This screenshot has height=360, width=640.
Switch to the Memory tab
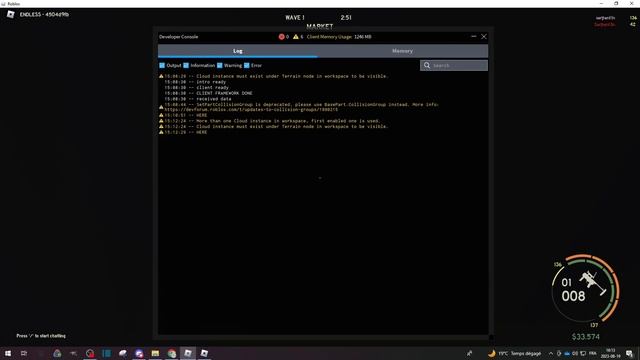[402, 51]
